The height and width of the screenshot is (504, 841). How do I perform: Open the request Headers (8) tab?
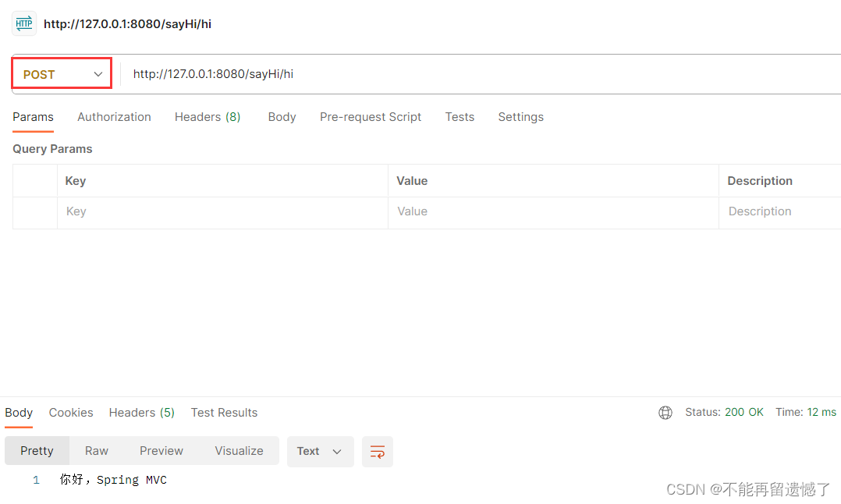click(x=208, y=117)
